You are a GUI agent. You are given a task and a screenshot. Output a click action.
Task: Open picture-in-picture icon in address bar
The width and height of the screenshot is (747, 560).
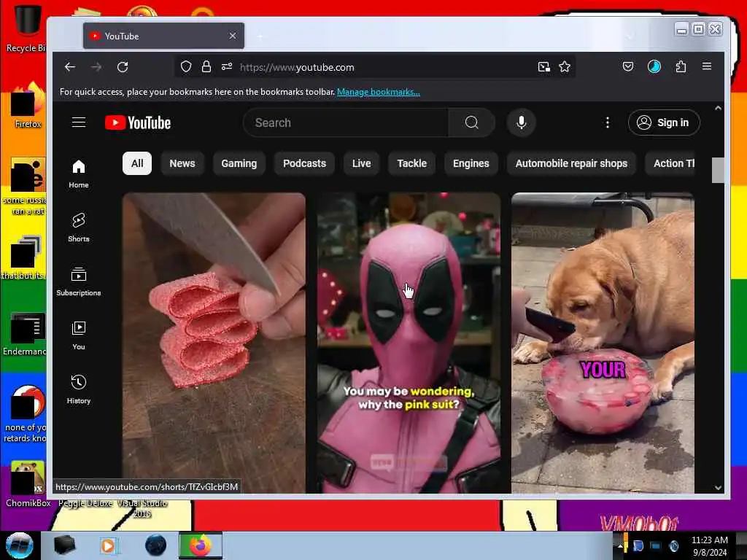coord(544,67)
